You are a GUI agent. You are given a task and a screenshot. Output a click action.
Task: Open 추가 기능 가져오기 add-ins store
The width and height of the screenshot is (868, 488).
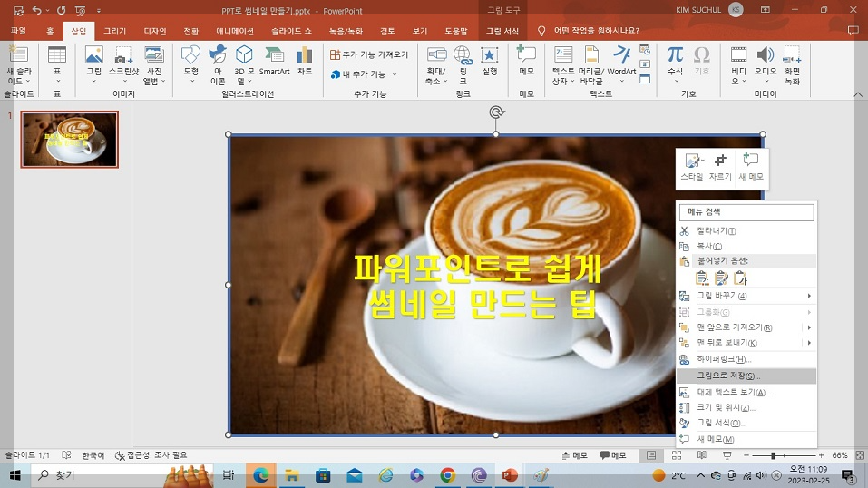(x=369, y=54)
